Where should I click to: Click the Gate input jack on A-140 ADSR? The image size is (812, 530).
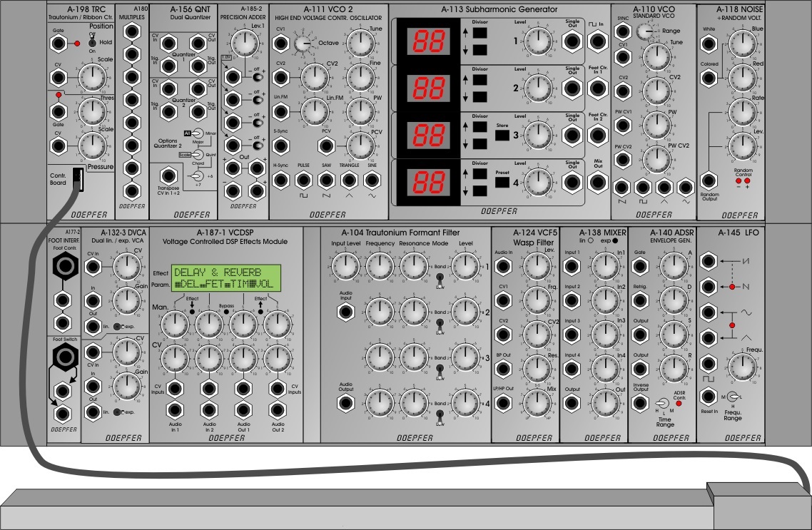point(641,267)
